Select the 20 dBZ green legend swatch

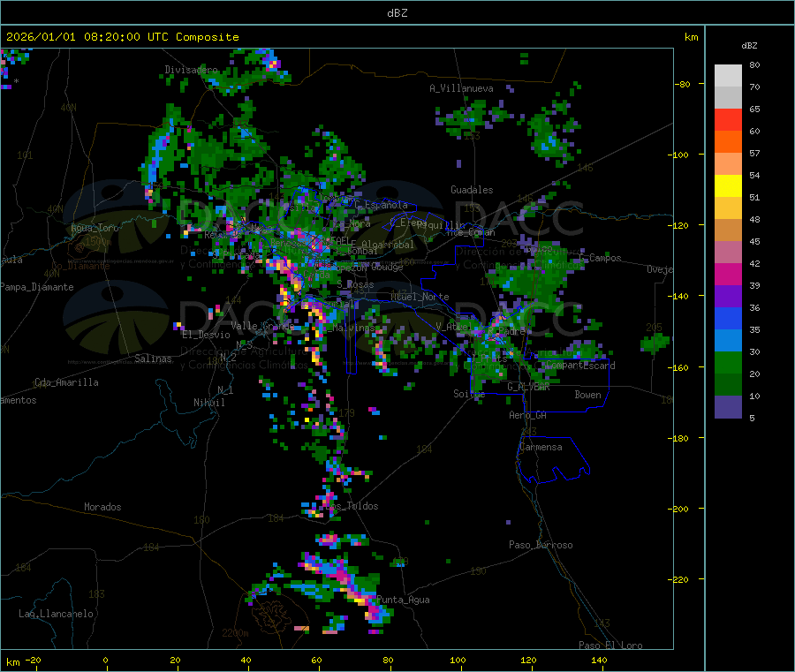pos(728,362)
